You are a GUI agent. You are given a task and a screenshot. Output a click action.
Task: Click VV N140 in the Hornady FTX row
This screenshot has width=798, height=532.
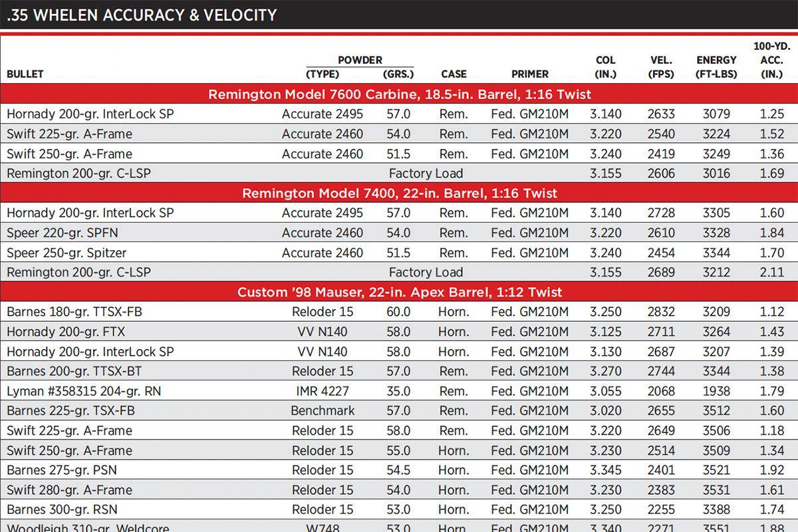tap(323, 331)
